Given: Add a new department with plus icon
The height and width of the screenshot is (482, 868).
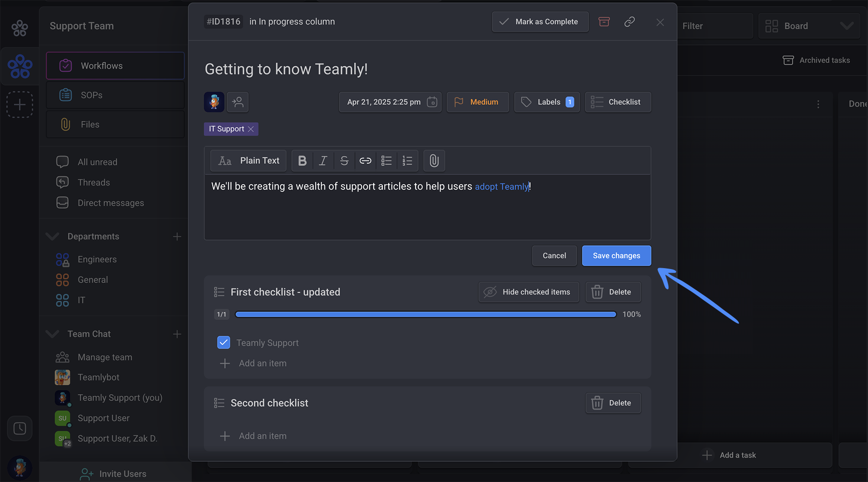Looking at the screenshot, I should pos(177,236).
